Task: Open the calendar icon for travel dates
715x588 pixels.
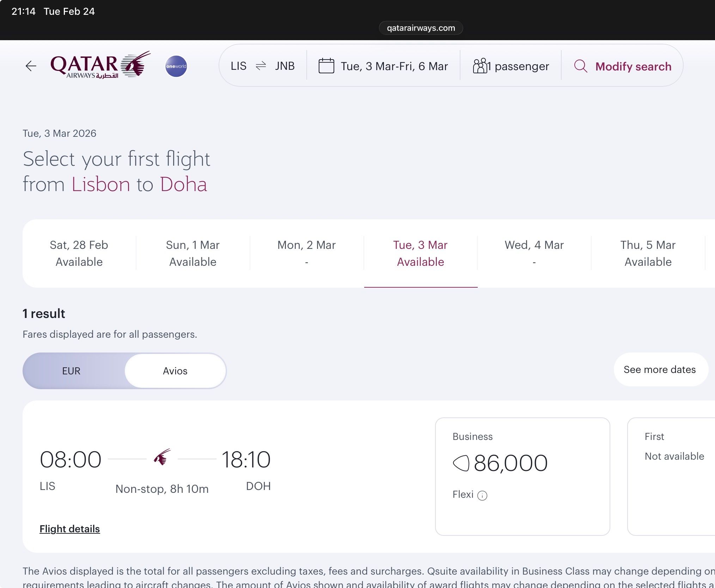Action: pyautogui.click(x=326, y=66)
